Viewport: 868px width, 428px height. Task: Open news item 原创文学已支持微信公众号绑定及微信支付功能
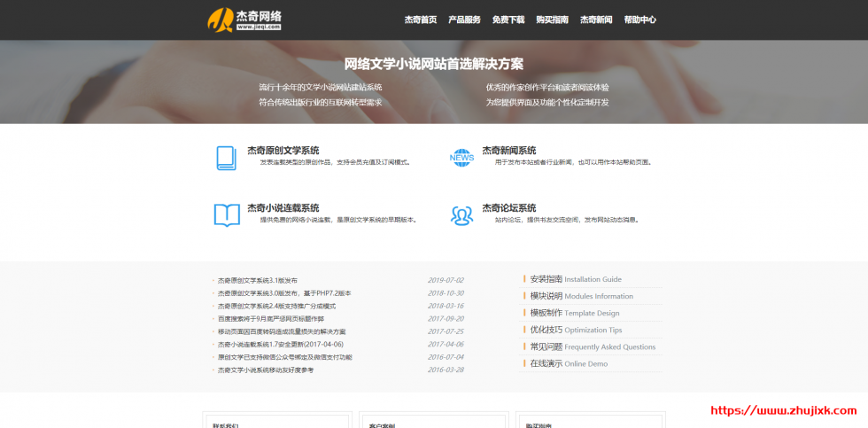(284, 357)
